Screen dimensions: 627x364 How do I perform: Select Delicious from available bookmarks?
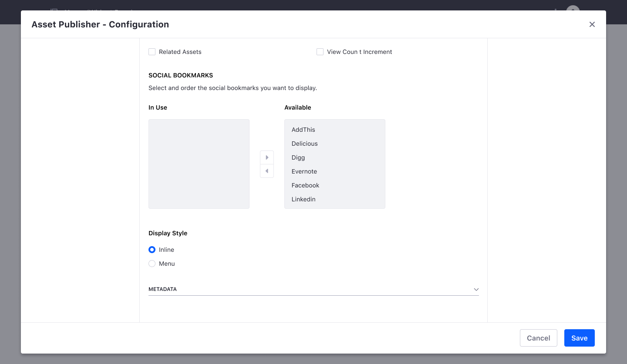(x=305, y=144)
